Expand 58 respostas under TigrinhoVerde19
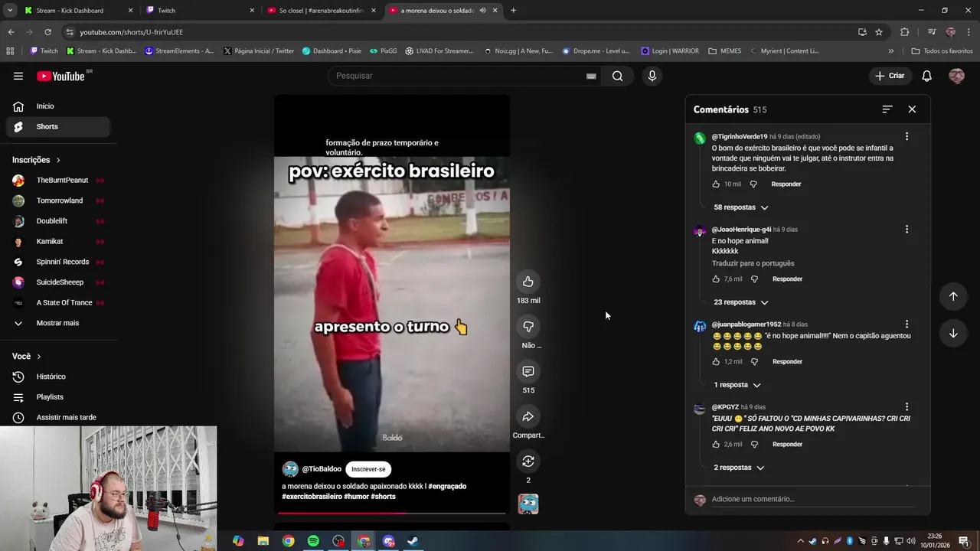The width and height of the screenshot is (980, 551). click(x=740, y=207)
